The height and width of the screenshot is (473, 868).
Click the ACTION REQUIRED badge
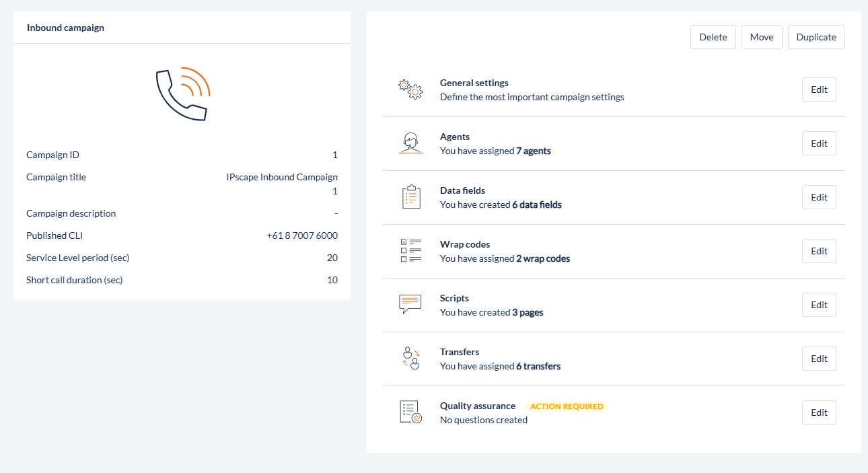click(x=567, y=406)
